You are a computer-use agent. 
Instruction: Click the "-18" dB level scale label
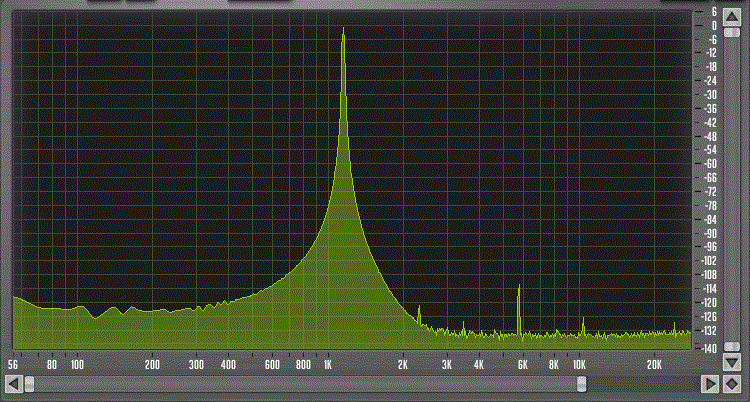click(711, 67)
